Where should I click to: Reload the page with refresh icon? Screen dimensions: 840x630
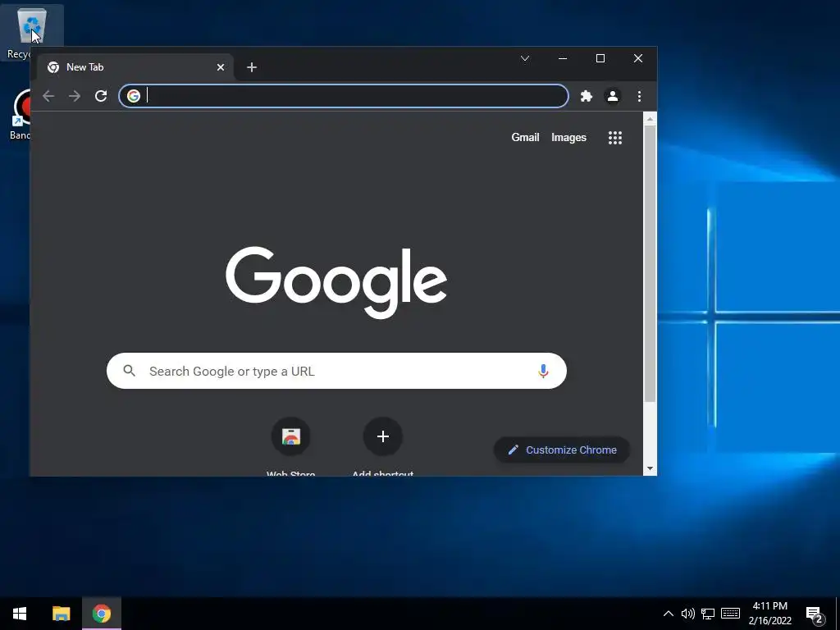pos(101,96)
